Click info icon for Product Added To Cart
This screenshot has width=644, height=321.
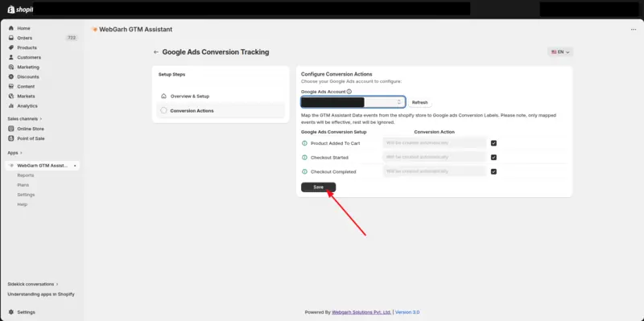305,143
